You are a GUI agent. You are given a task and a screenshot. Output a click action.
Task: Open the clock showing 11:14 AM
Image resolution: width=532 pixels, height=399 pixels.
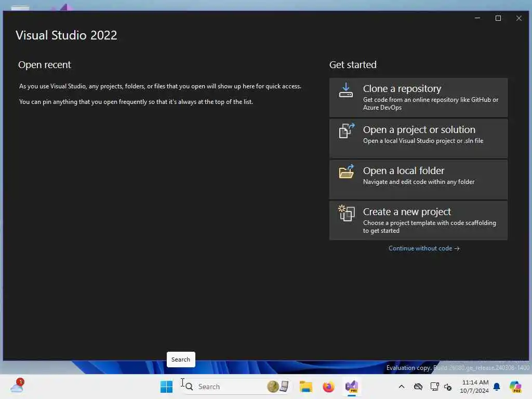[x=475, y=387]
